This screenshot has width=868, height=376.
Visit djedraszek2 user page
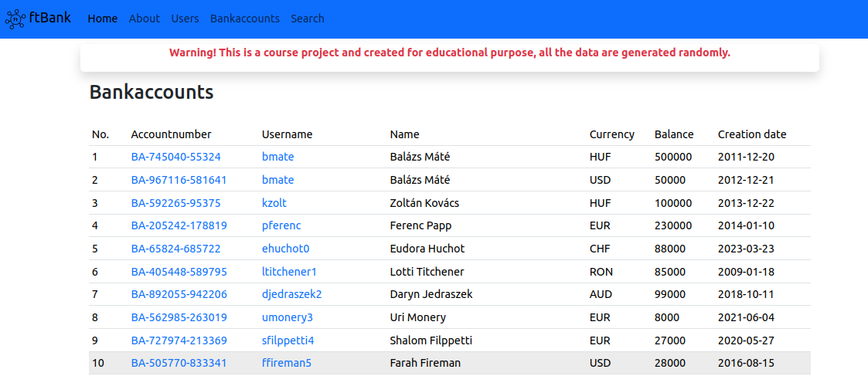pyautogui.click(x=291, y=294)
